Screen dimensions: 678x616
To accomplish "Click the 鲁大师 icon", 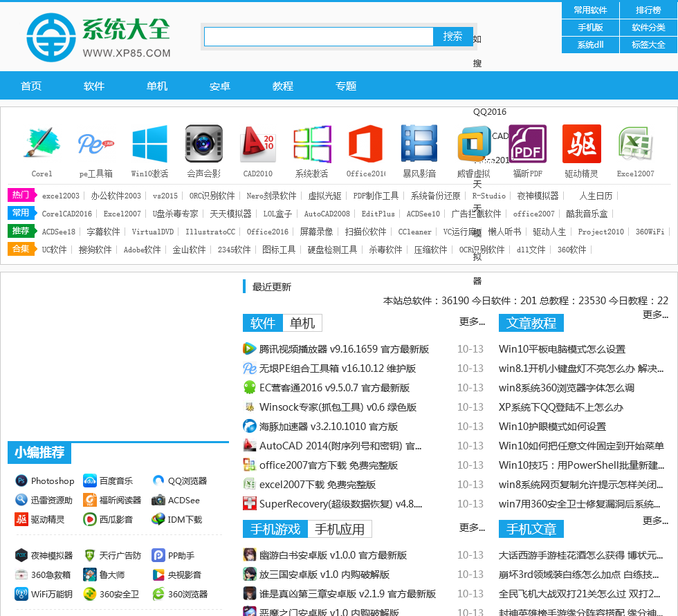I will click(x=89, y=575).
